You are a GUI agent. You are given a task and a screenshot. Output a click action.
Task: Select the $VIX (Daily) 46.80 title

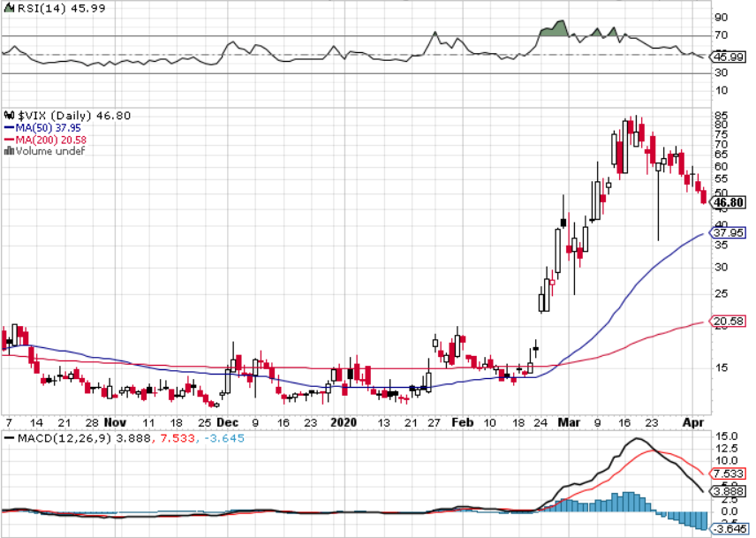coord(74,116)
